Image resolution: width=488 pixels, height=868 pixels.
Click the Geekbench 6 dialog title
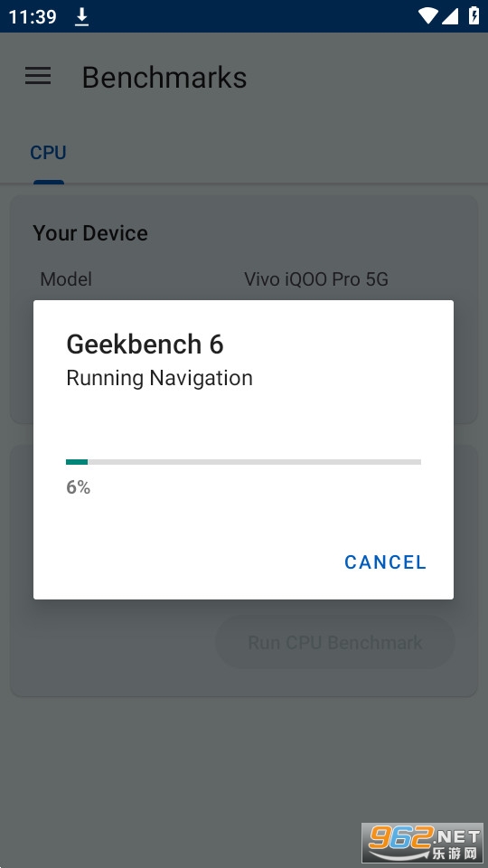pos(145,344)
